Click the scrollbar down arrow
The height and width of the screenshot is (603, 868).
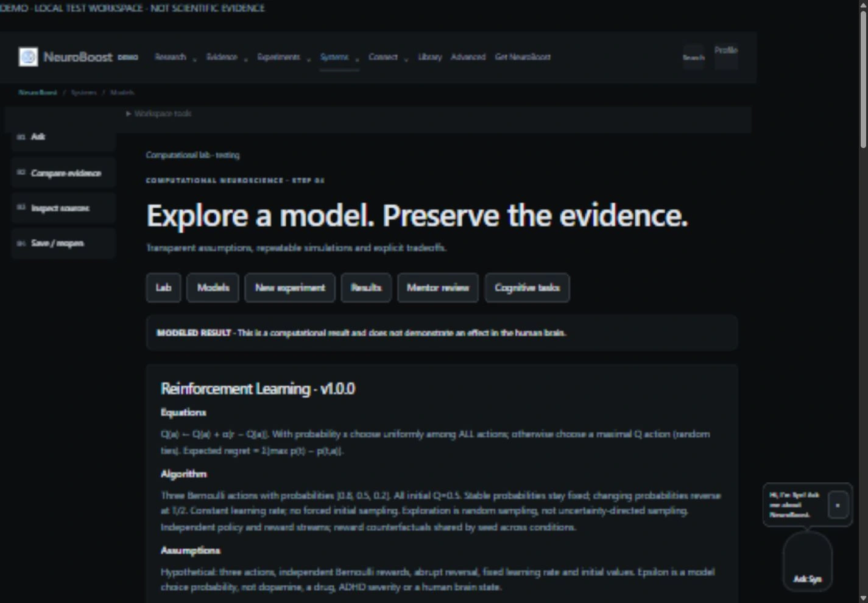click(863, 598)
